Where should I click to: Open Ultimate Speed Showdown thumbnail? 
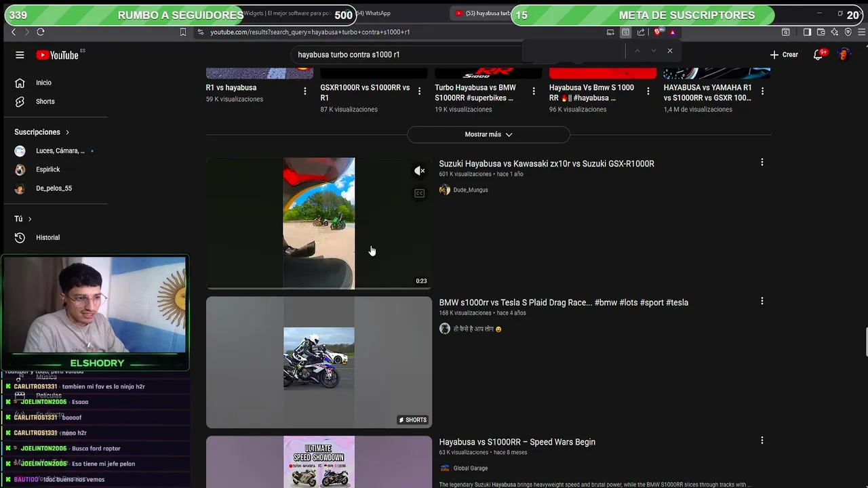(x=319, y=462)
